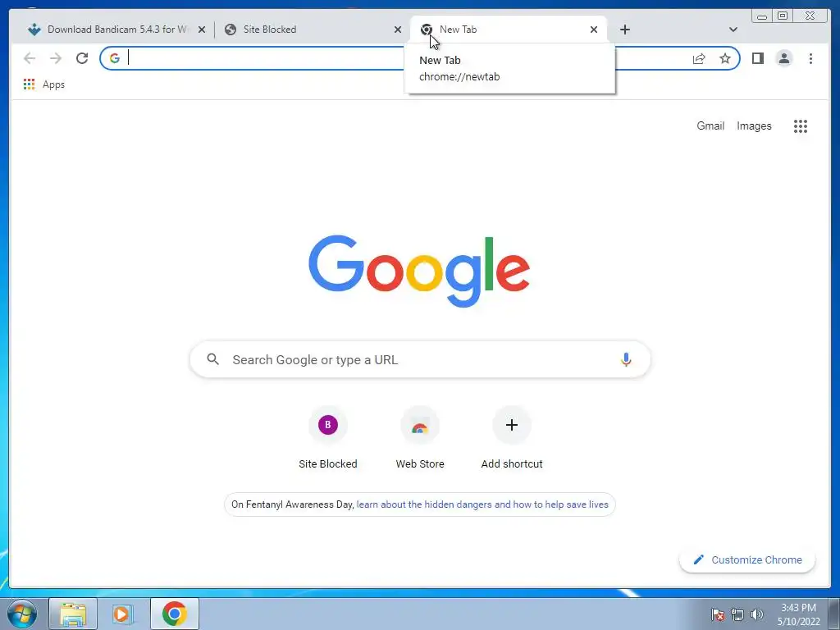This screenshot has height=630, width=840.
Task: Open the Site Blocked shortcut tile
Action: pos(328,438)
